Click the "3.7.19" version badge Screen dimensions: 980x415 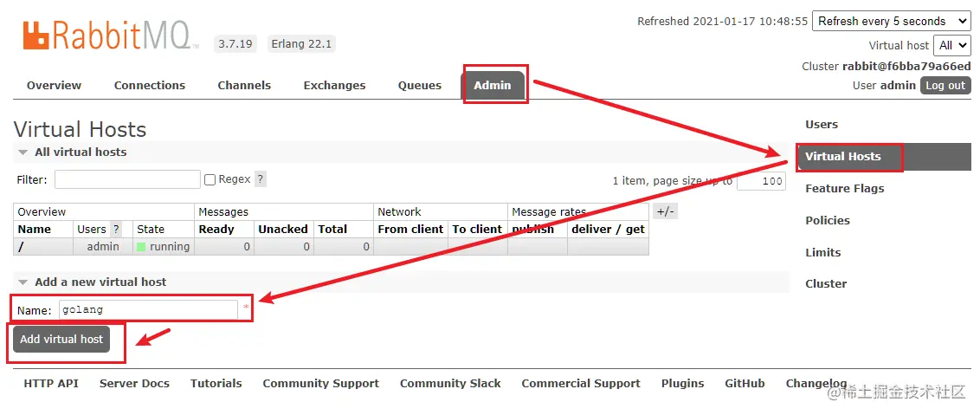(x=235, y=44)
